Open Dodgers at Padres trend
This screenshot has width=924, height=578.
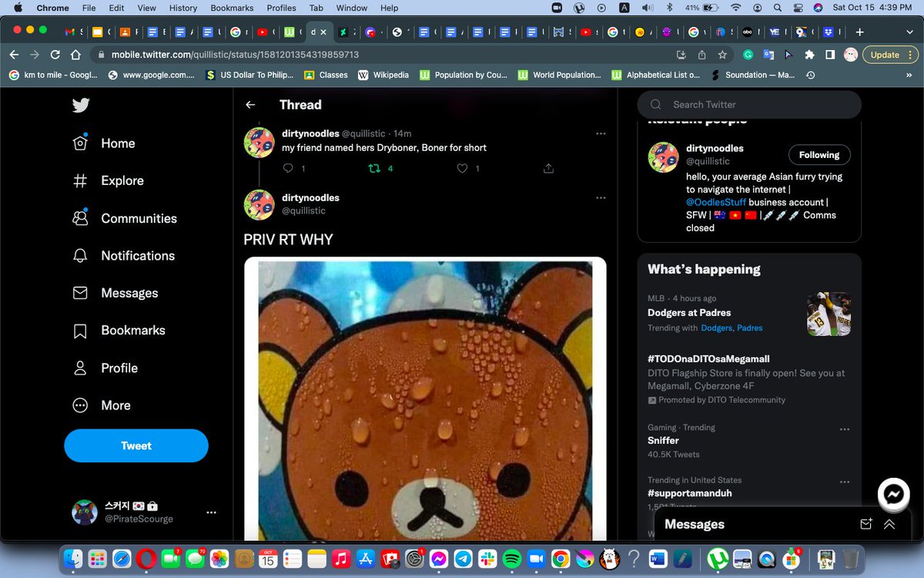coord(689,313)
